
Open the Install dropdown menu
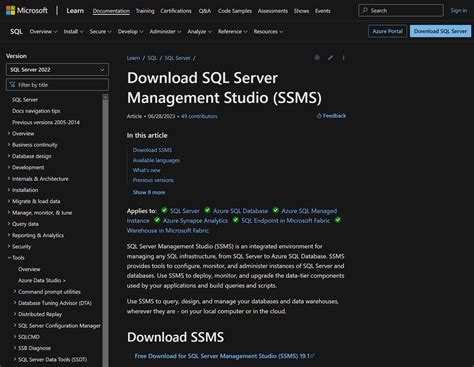pos(73,32)
